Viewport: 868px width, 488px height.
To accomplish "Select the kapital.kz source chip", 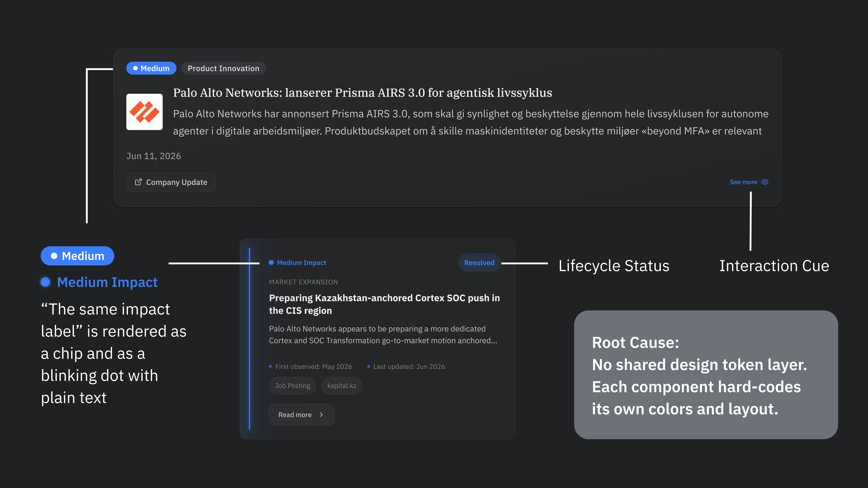I will coord(342,386).
